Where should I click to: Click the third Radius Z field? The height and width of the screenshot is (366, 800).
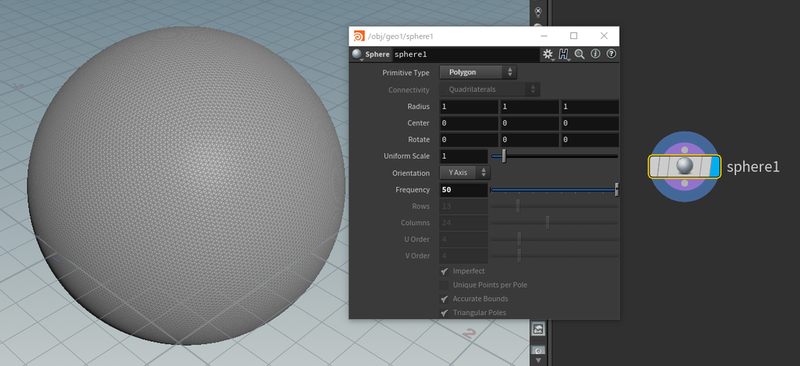point(589,107)
